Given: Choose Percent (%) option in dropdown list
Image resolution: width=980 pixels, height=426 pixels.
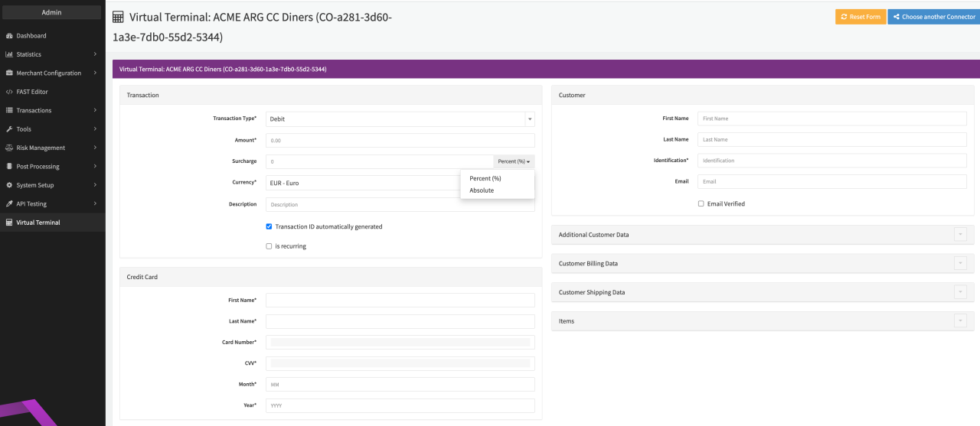Looking at the screenshot, I should tap(485, 178).
